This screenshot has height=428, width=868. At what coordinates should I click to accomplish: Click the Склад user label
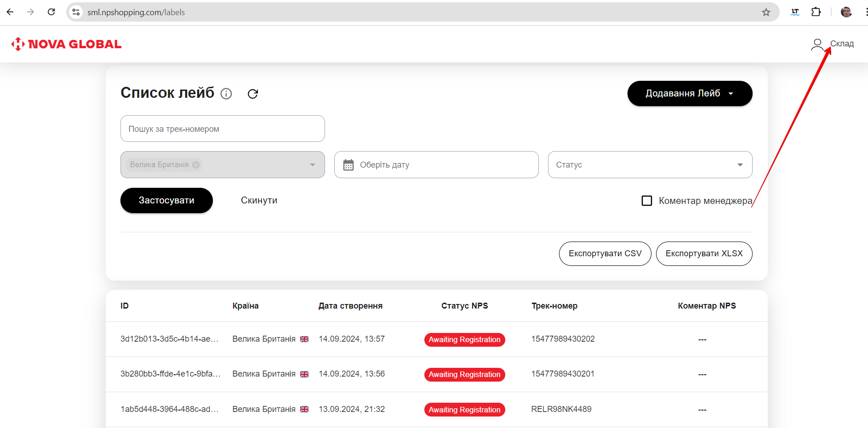point(842,44)
